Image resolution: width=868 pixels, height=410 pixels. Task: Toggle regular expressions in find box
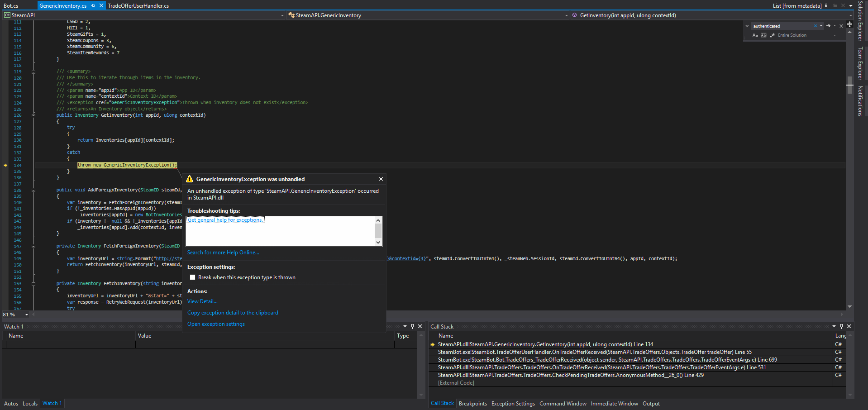tap(772, 35)
